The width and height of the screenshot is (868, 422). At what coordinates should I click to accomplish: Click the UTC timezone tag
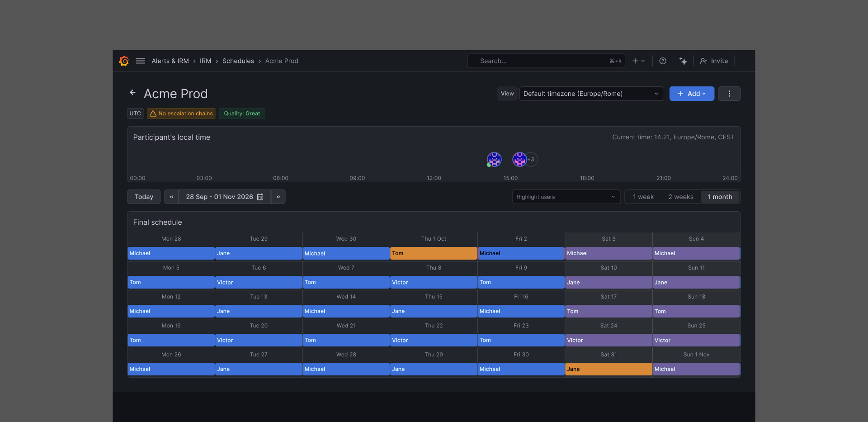135,114
